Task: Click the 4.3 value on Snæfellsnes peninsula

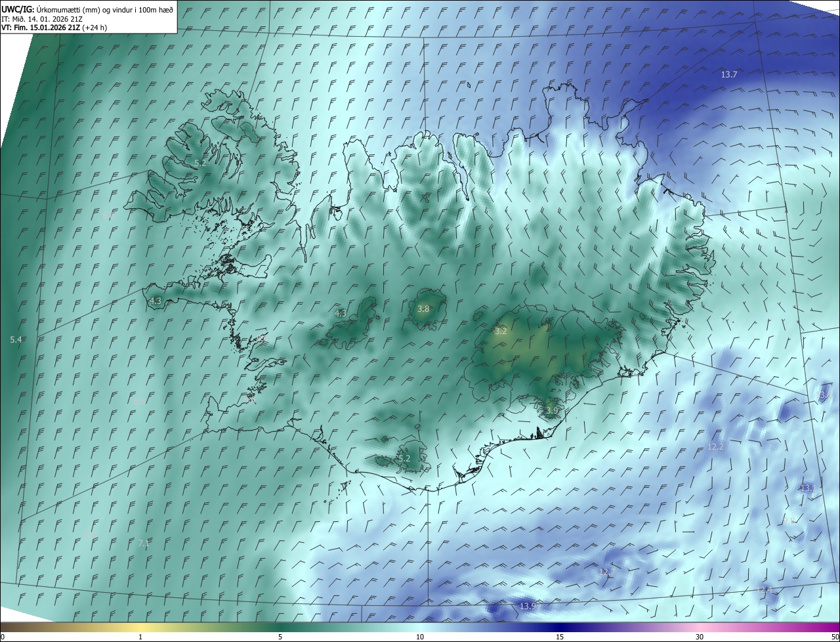Action: point(156,301)
